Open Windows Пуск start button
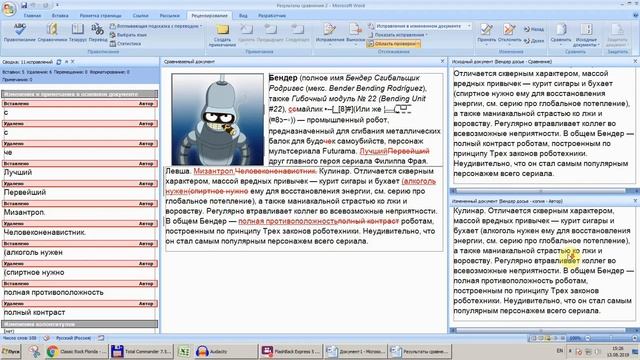This screenshot has width=640, height=360. 11,351
